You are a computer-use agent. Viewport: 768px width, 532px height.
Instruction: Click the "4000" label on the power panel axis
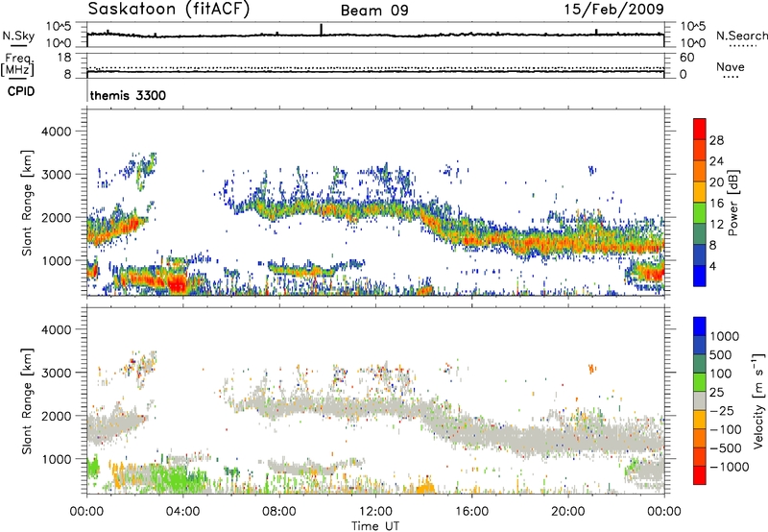tap(56, 132)
